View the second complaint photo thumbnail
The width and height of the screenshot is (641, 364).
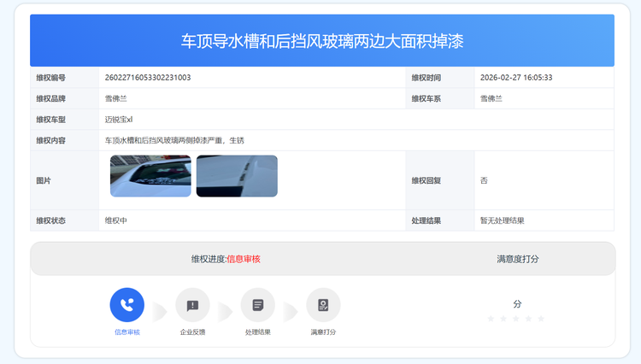[x=237, y=176]
